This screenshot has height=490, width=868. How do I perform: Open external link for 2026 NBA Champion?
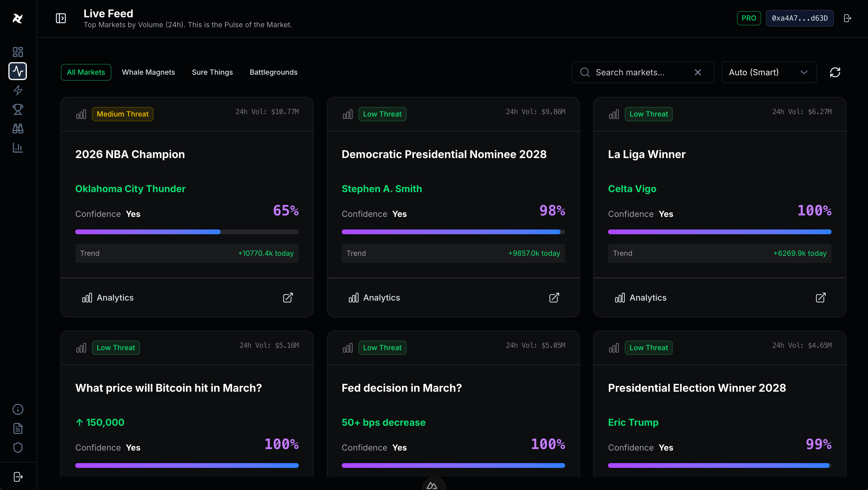(288, 298)
